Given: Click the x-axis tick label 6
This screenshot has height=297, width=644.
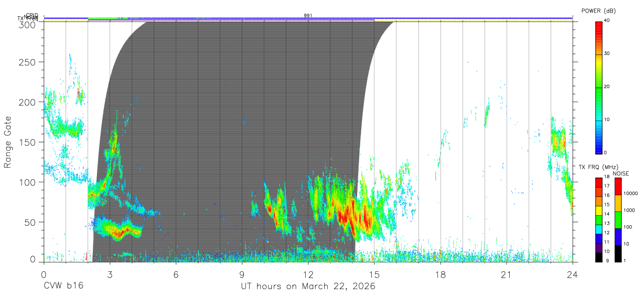Looking at the screenshot, I should click(176, 274).
